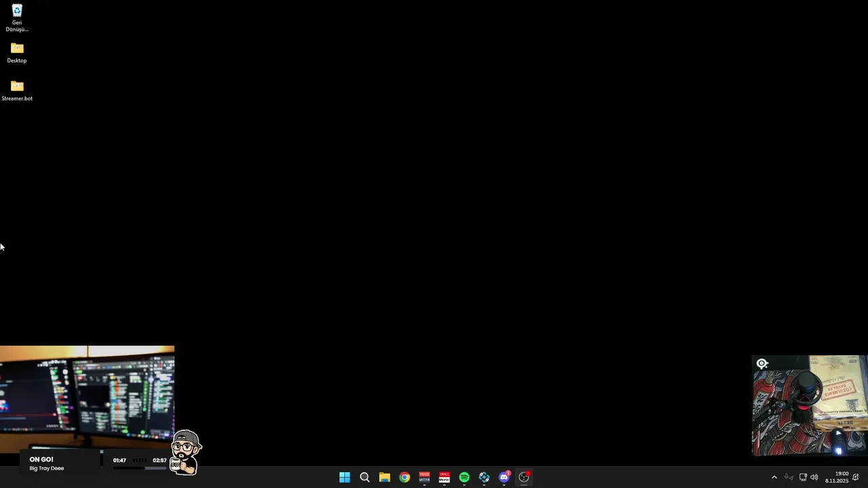Open clock showing 19:00 8.11.2025
The image size is (868, 488).
coord(837,477)
